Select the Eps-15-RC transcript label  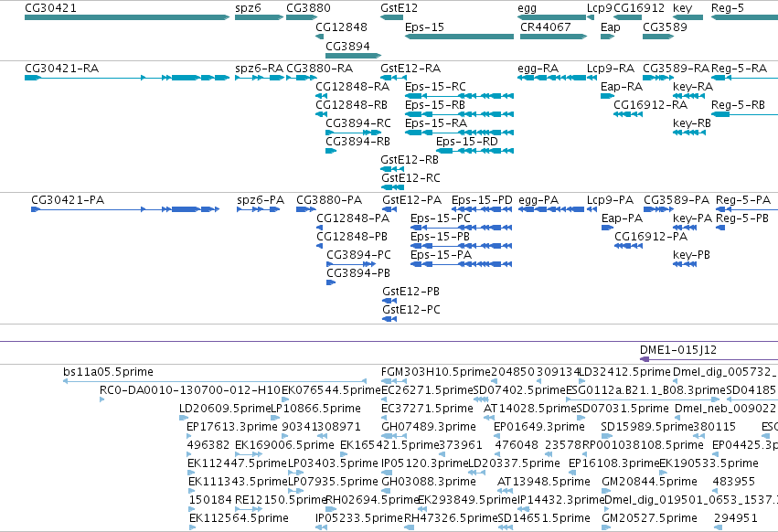click(435, 87)
